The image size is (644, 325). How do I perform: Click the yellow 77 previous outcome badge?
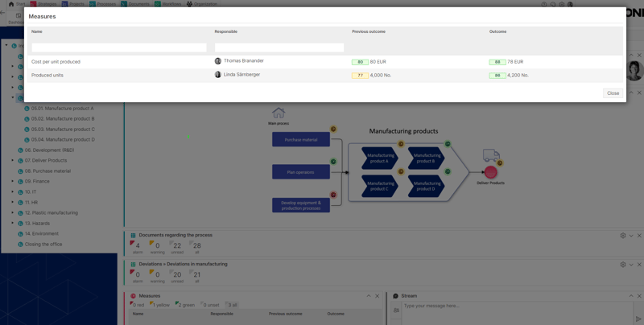[360, 76]
